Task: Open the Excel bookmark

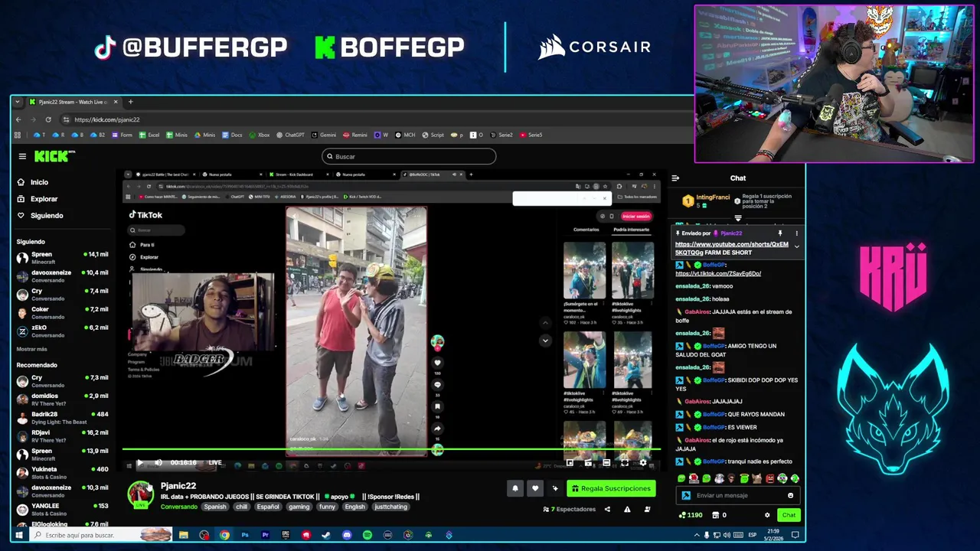Action: (149, 135)
